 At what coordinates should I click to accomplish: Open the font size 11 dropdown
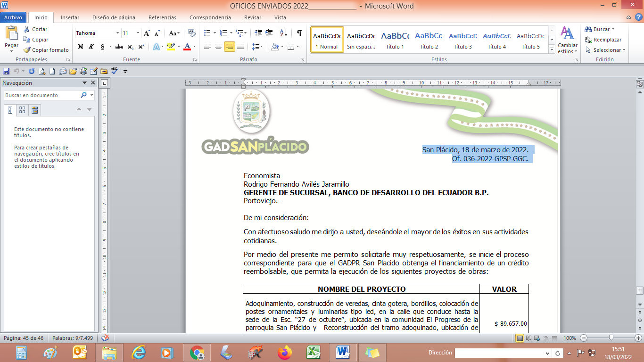pos(138,33)
